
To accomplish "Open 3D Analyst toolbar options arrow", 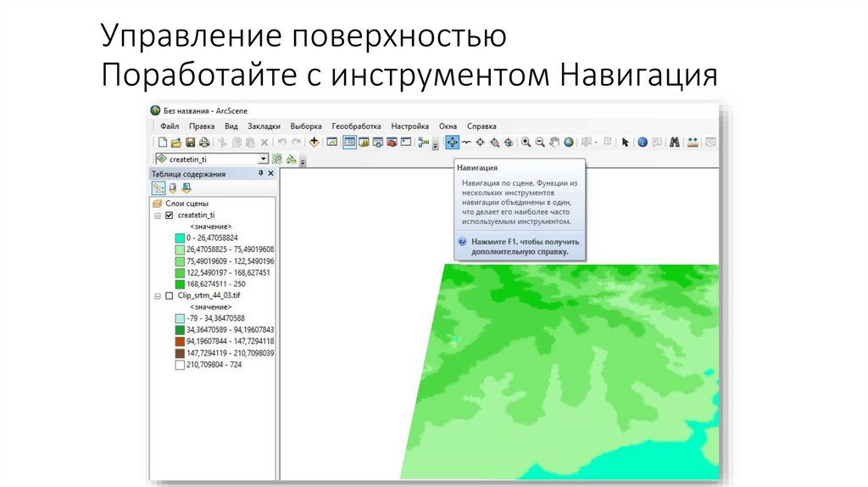I will (x=303, y=161).
